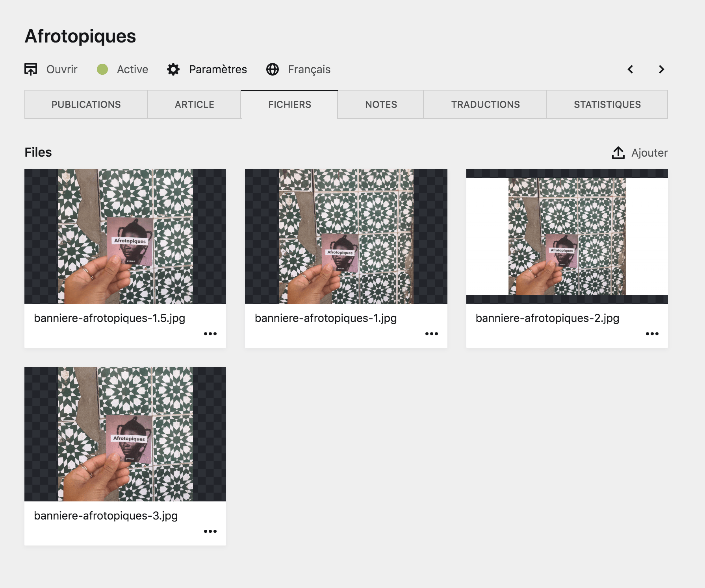Open the banniere-afrotopiques-2.jpg thumbnail
The height and width of the screenshot is (588, 705).
click(x=567, y=236)
